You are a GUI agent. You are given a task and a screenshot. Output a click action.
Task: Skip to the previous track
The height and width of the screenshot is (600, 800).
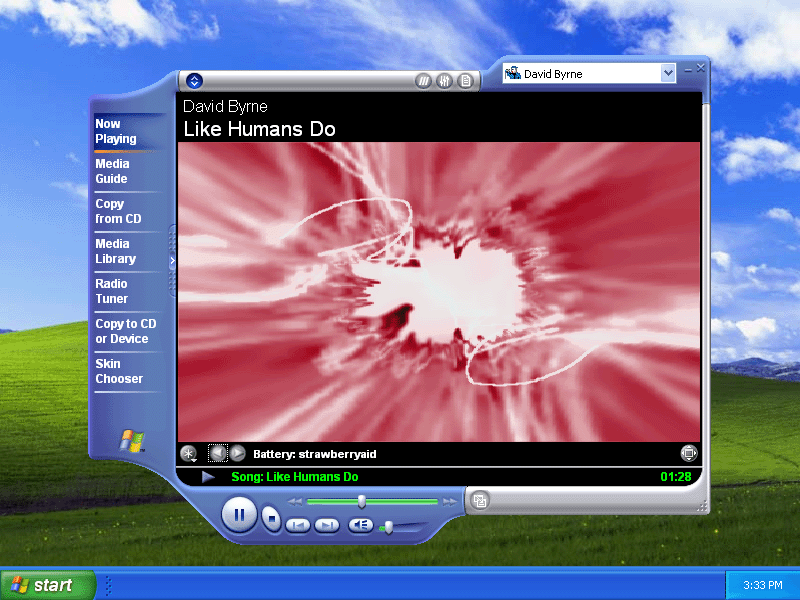pyautogui.click(x=298, y=525)
